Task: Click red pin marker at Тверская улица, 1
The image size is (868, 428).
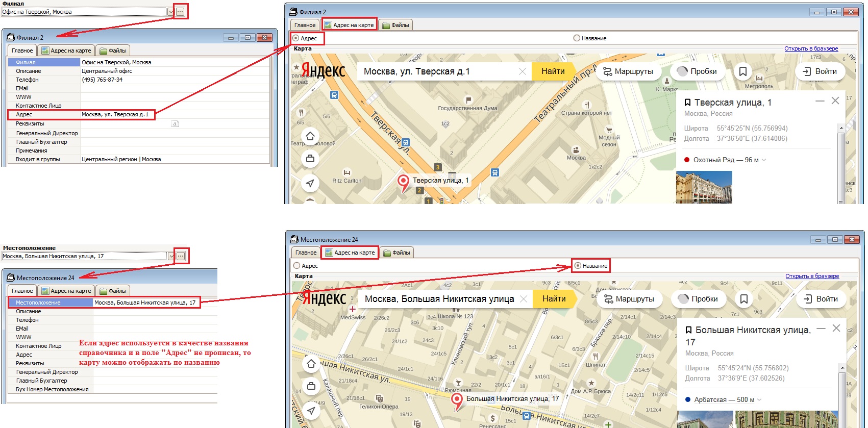Action: tap(403, 183)
